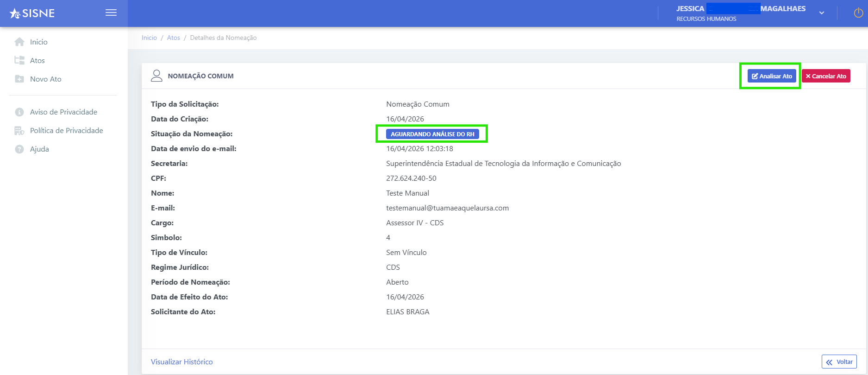Click the Voltar button
This screenshot has height=375, width=868.
839,362
